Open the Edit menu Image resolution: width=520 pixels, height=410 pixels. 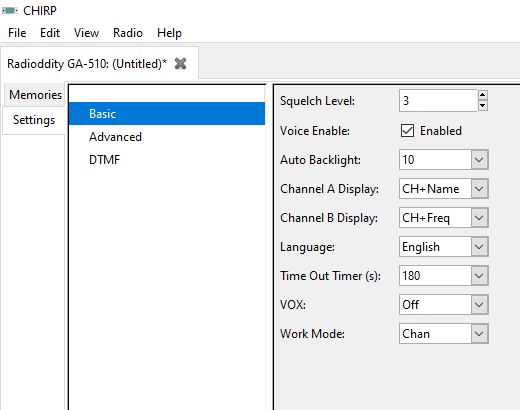(50, 33)
